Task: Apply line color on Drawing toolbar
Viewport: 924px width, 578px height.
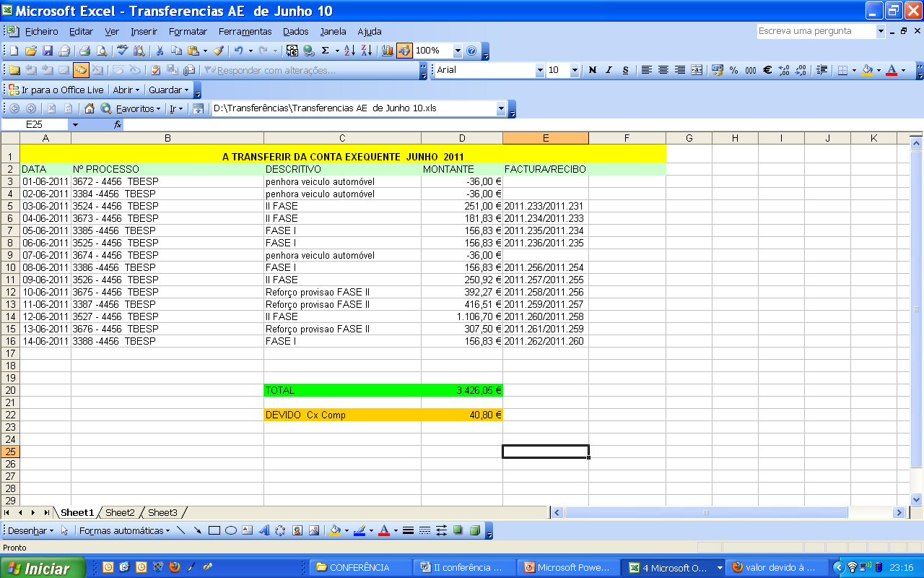Action: 359,530
